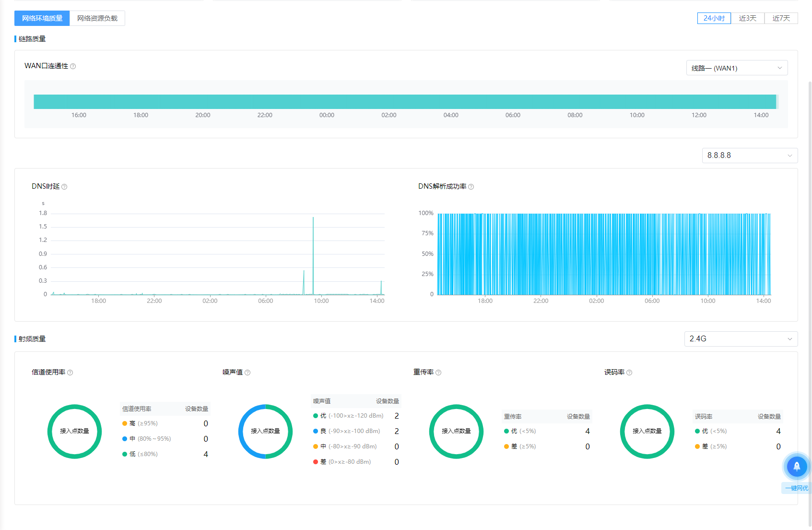This screenshot has height=530, width=812.
Task: Open the 2.4G band dropdown
Action: [x=741, y=339]
